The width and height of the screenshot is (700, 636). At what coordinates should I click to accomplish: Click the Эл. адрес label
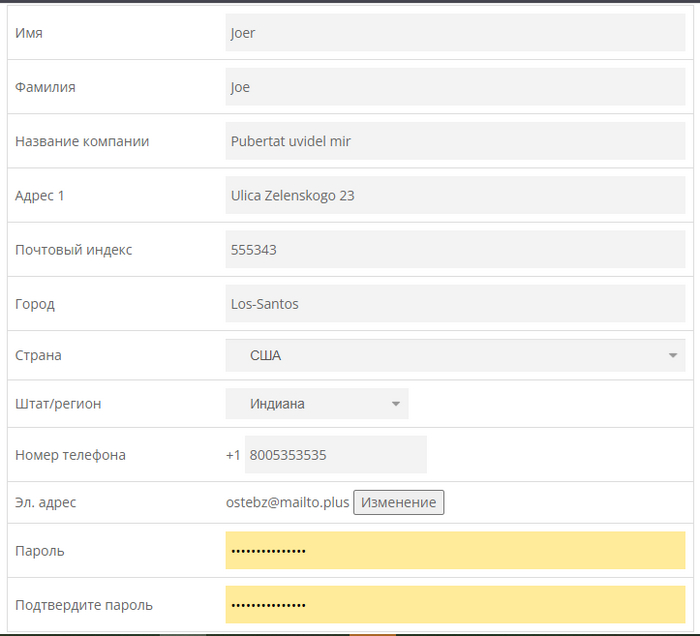click(46, 503)
